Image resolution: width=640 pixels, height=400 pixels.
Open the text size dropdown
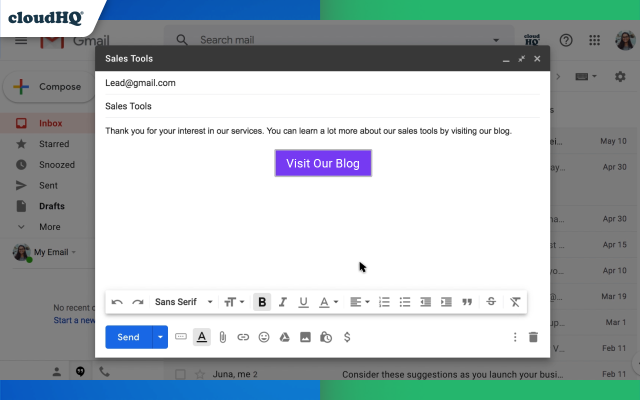[234, 302]
